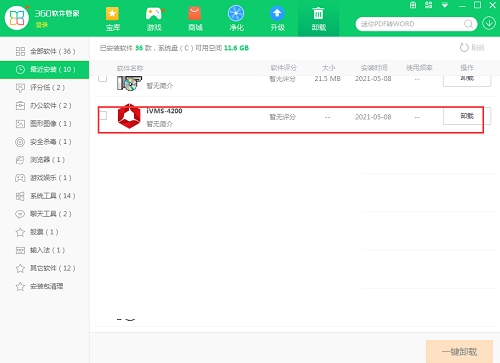Open the main menu dropdown arrow
This screenshot has width=500, height=363.
(x=445, y=5)
